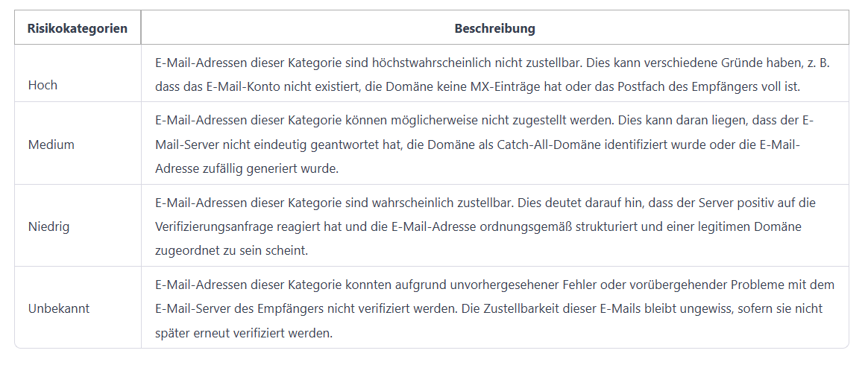
Task: Click the text 'Adresse zufällig generiert wurde'
Action: [x=247, y=169]
